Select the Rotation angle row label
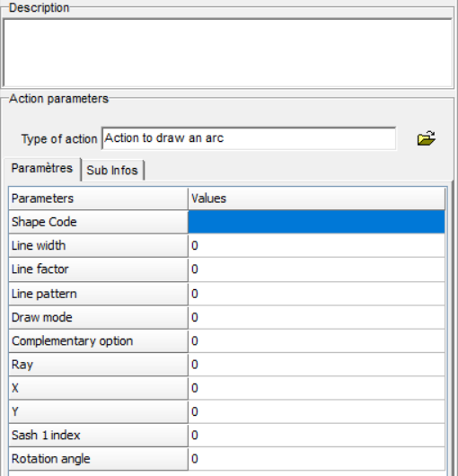This screenshot has height=476, width=458. (x=99, y=459)
